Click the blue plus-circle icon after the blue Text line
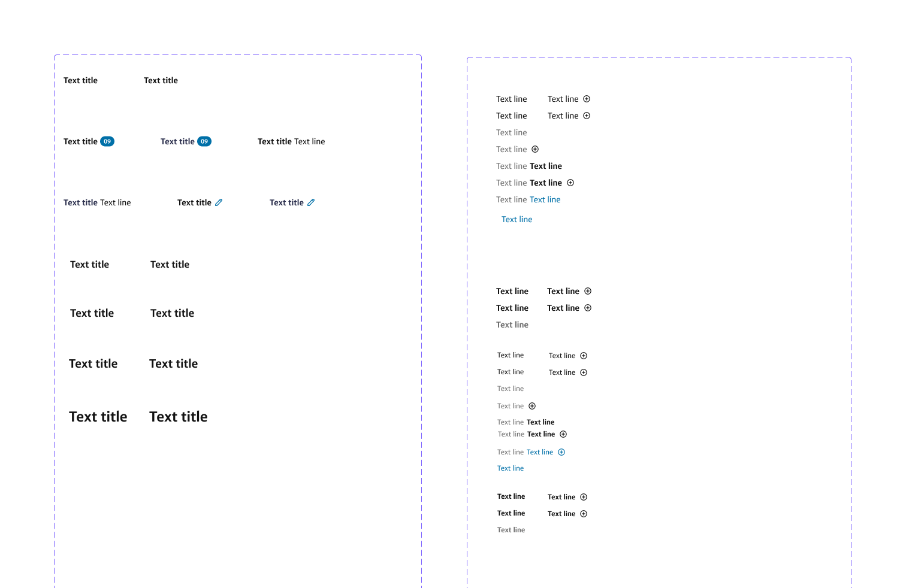This screenshot has width=906, height=588. tap(561, 452)
